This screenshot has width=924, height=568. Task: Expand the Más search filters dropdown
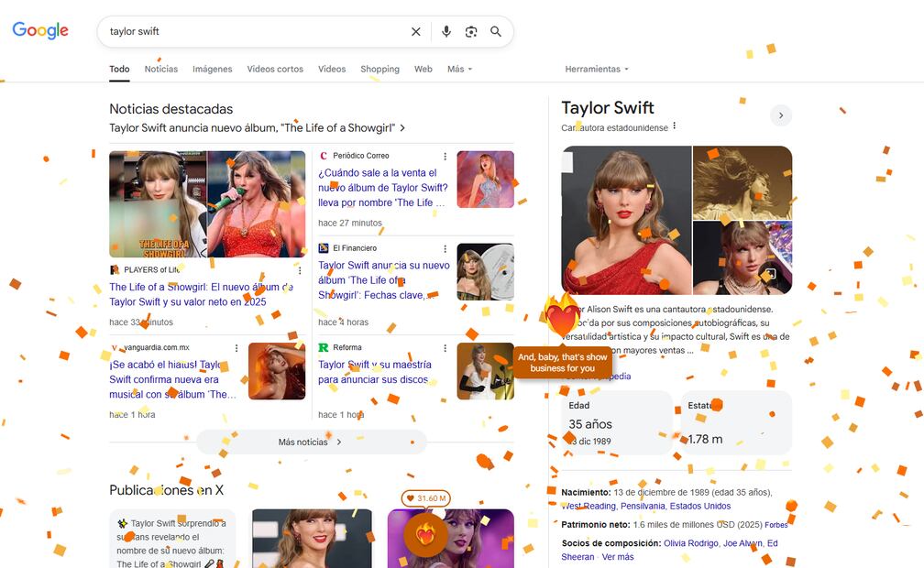pyautogui.click(x=459, y=69)
